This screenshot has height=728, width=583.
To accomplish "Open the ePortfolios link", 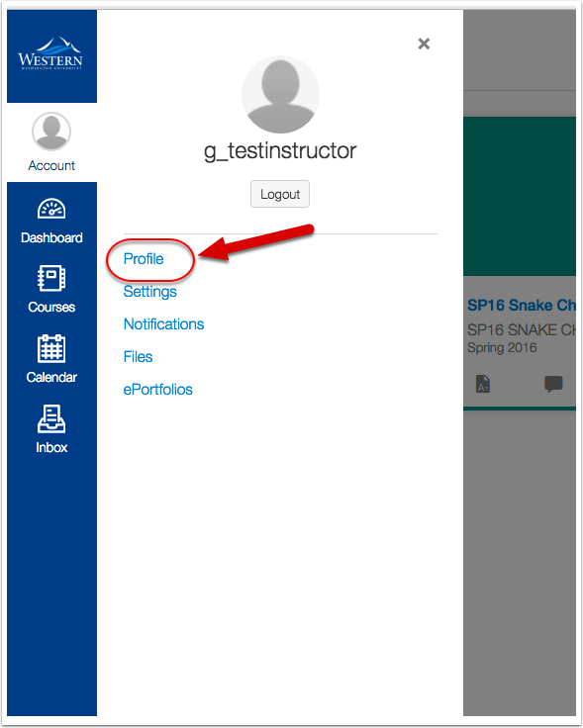I will [158, 390].
